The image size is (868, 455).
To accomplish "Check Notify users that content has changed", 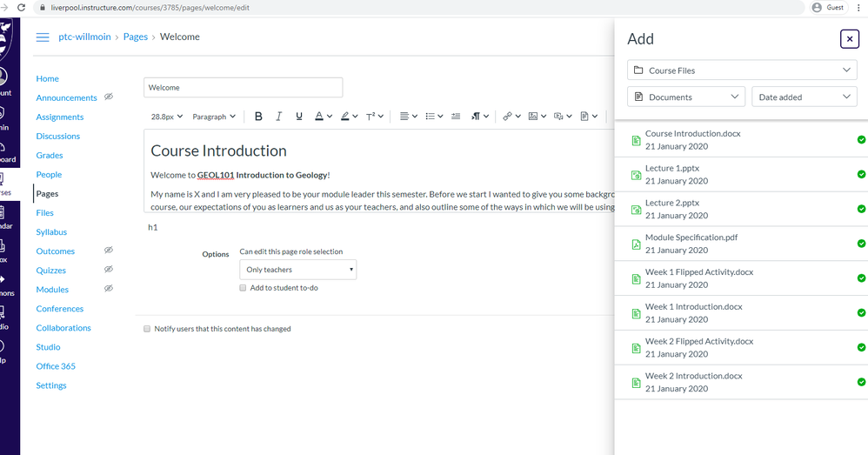I will click(x=147, y=329).
